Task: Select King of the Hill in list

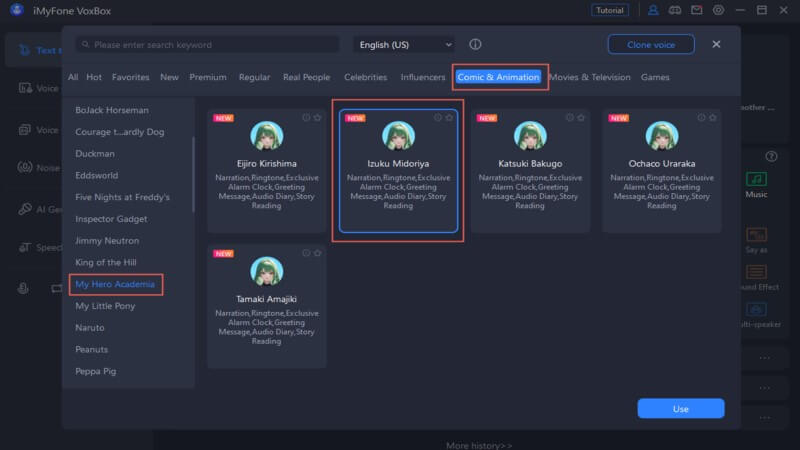Action: (106, 262)
